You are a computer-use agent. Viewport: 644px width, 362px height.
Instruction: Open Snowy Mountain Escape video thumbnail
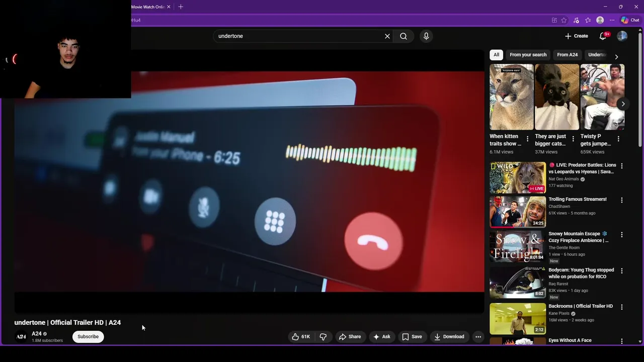coord(518,246)
